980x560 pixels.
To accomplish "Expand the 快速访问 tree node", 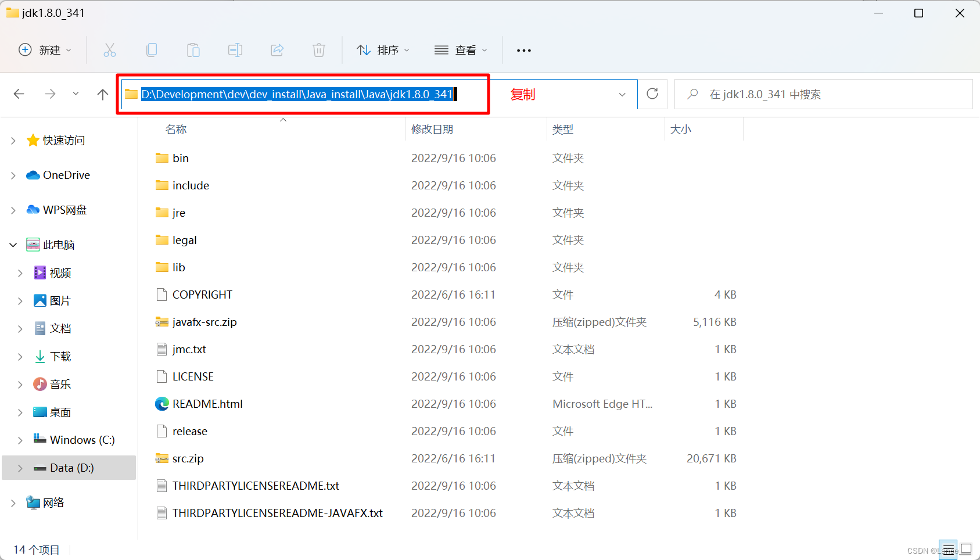I will point(13,141).
